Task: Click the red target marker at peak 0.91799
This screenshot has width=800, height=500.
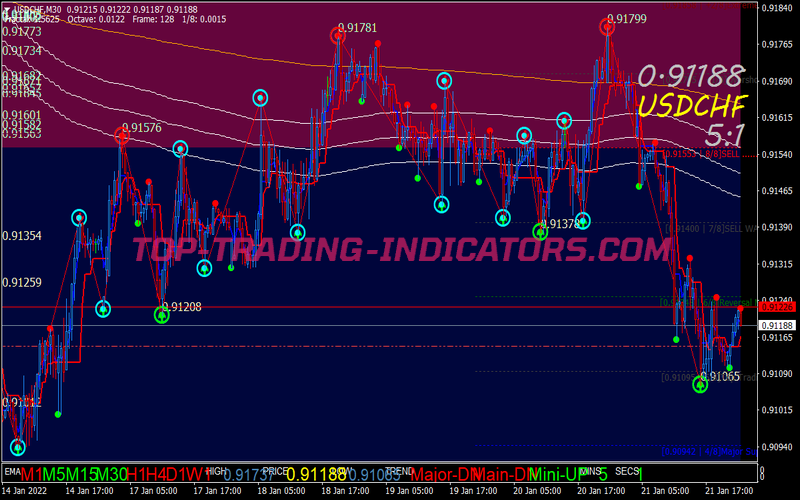Action: (607, 27)
